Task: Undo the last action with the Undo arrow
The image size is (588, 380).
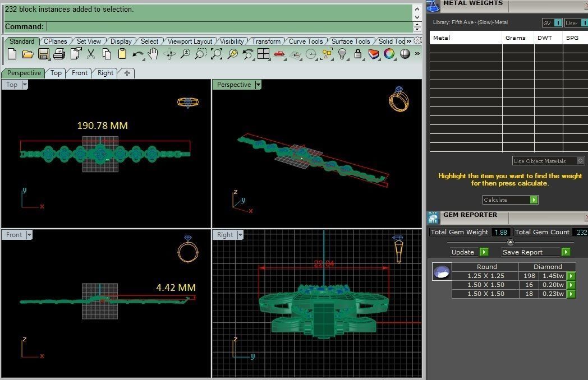Action: click(137, 55)
